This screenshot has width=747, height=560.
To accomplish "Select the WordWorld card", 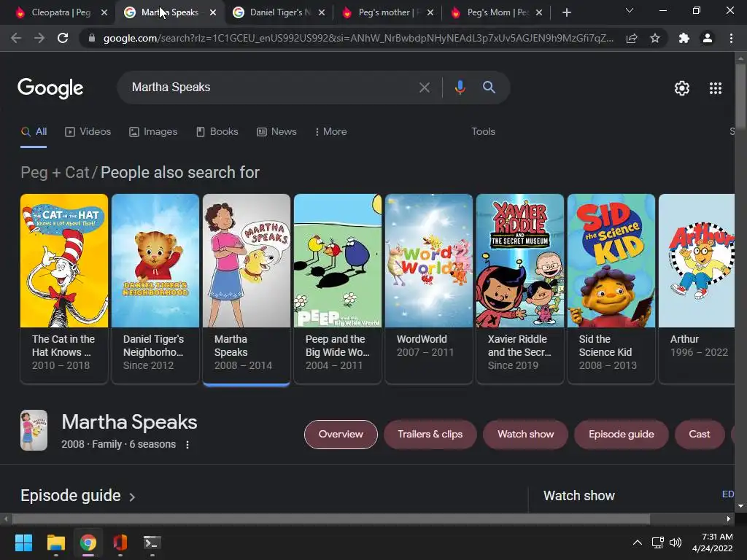I will pos(429,288).
